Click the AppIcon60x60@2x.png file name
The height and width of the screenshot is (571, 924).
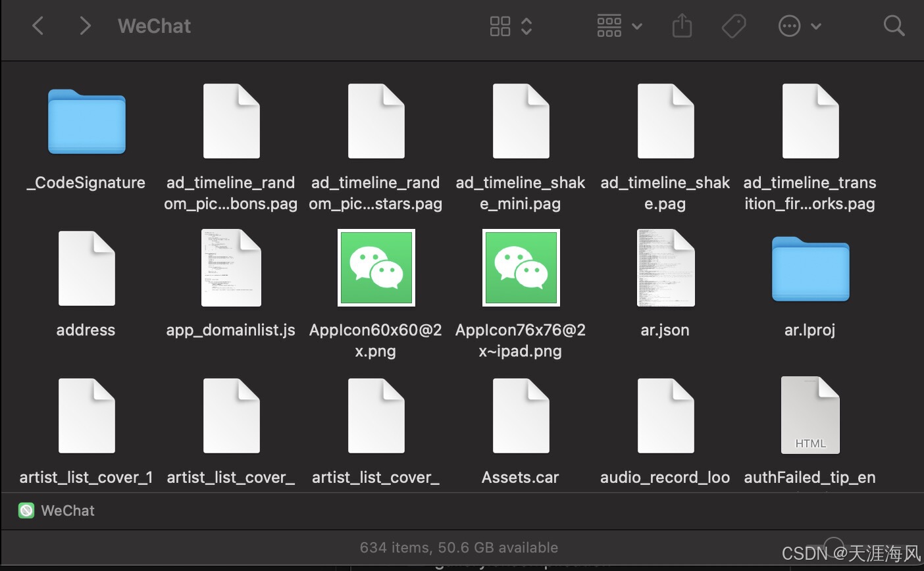click(376, 340)
